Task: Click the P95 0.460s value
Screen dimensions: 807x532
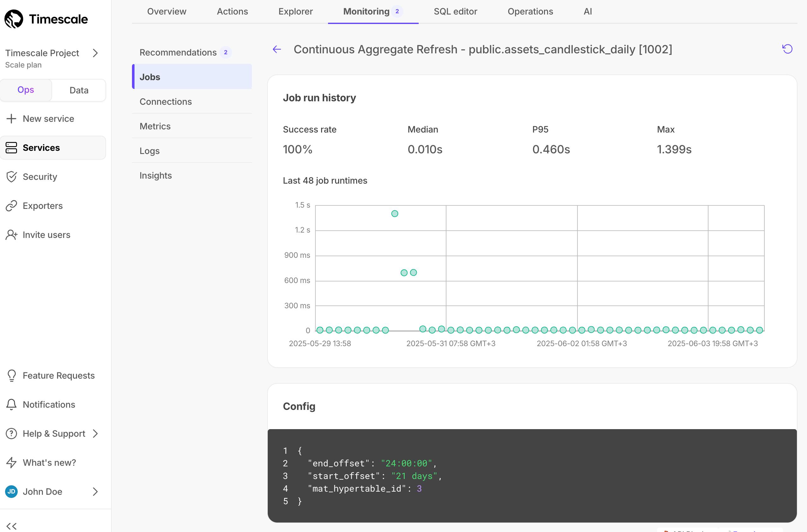Action: [551, 149]
